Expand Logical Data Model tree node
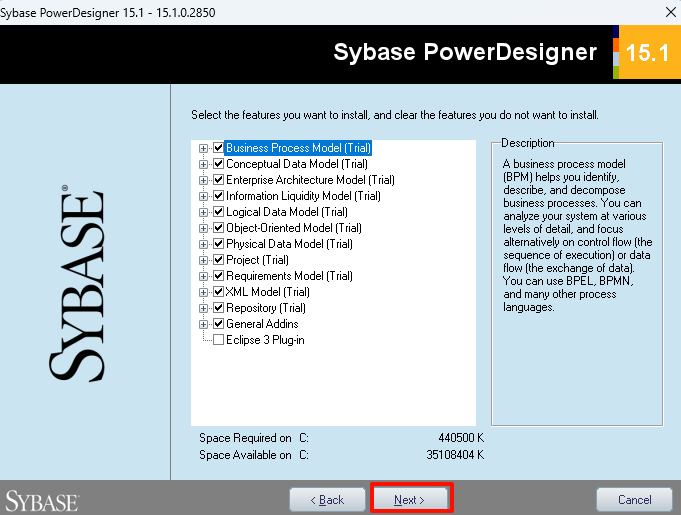 [x=203, y=212]
